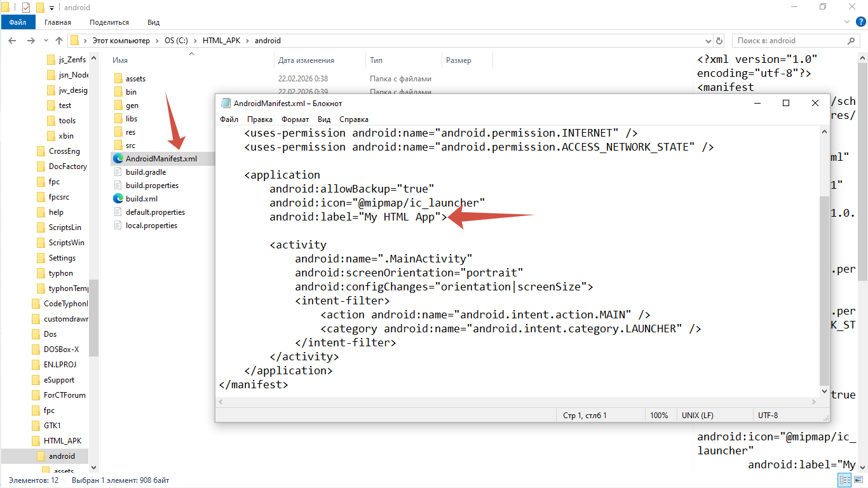Screen dimensions: 868x488
Task: Select the build.xml file icon
Action: (x=118, y=199)
